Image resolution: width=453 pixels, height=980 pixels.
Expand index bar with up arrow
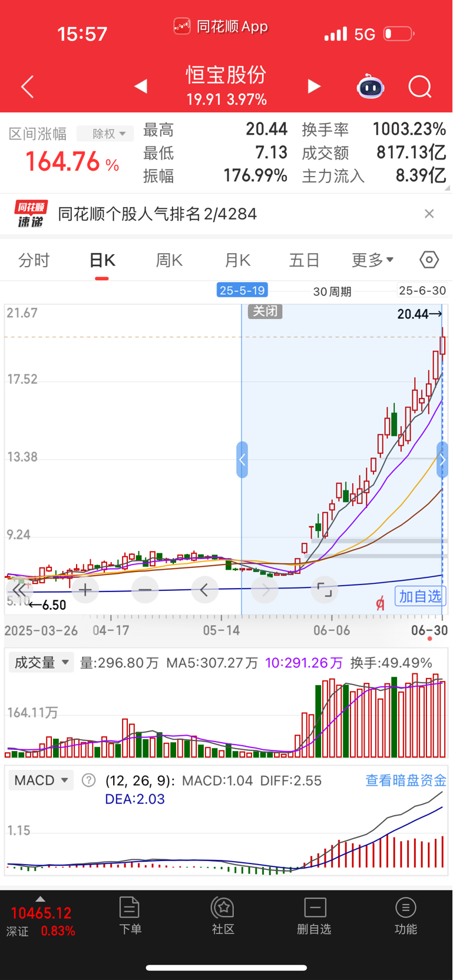coord(40,899)
